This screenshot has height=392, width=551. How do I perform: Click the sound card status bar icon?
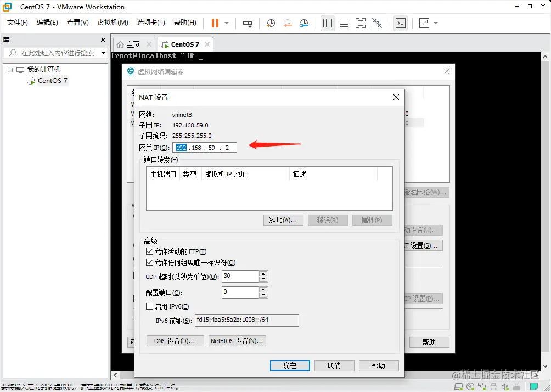pos(505,387)
